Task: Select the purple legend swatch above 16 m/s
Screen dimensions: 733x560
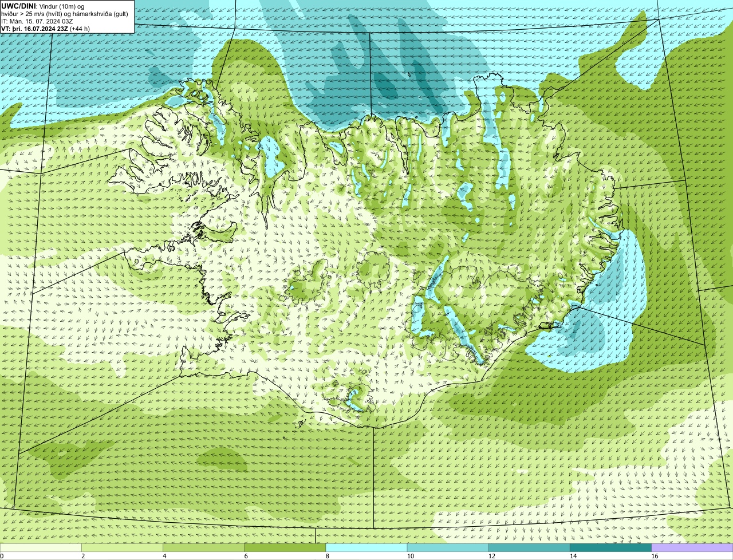Action: click(x=692, y=547)
